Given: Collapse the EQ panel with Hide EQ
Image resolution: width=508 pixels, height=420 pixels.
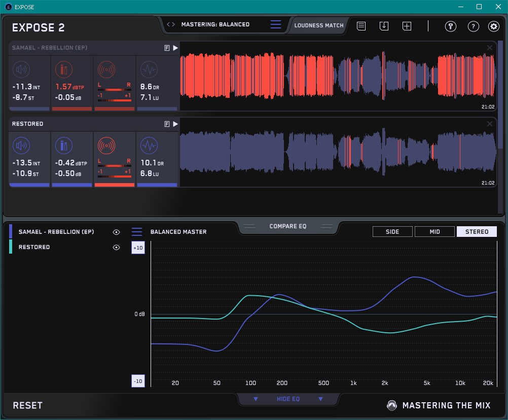Looking at the screenshot, I should point(288,399).
